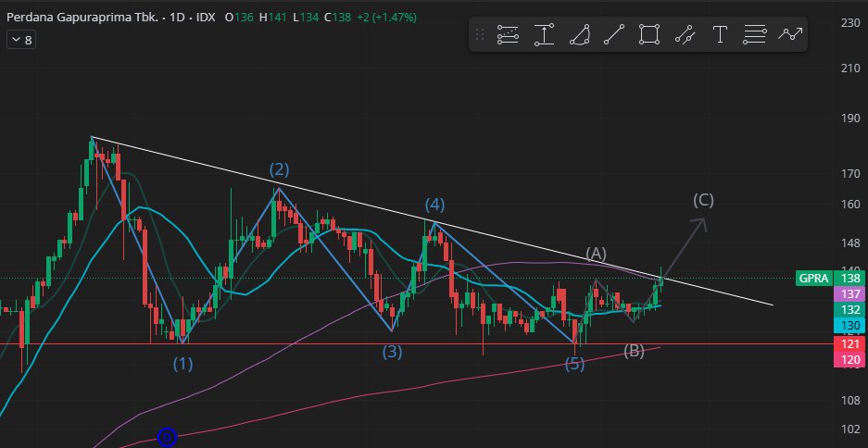Select the purple 137 moving average tag
Screen dimensions: 868x448
click(850, 294)
